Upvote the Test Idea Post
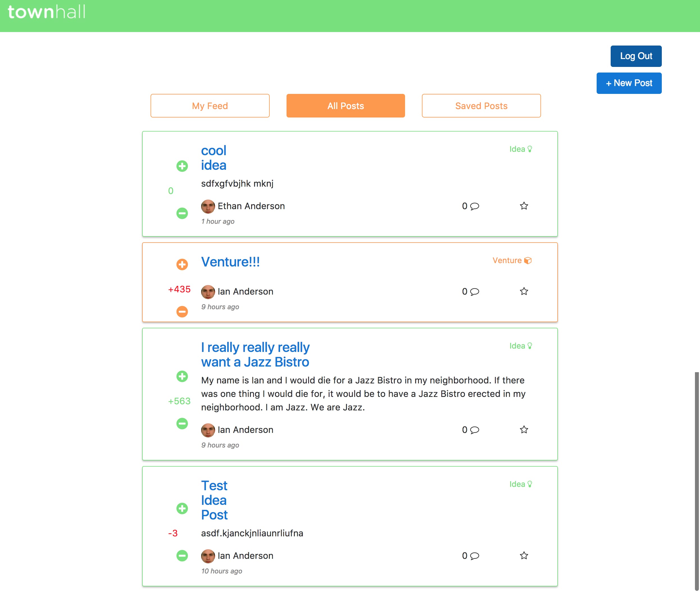 pos(182,508)
